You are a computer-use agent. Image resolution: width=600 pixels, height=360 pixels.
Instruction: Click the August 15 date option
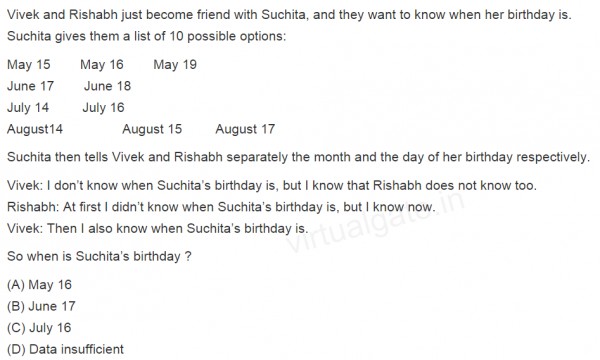pyautogui.click(x=152, y=129)
